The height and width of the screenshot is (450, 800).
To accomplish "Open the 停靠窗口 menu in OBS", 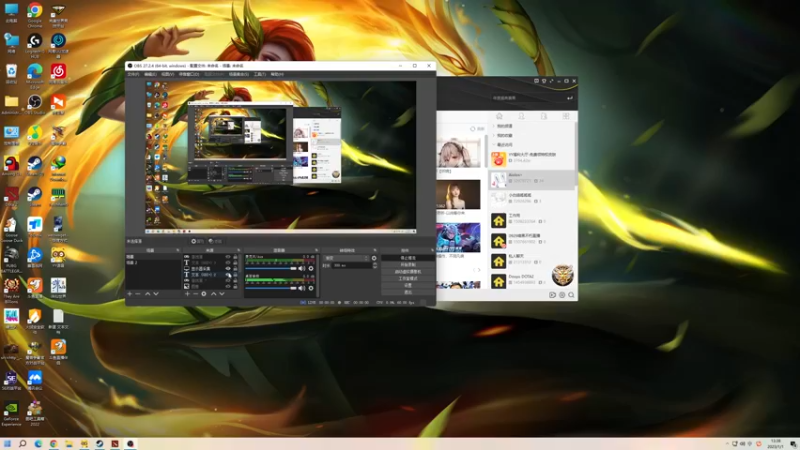I will pyautogui.click(x=189, y=74).
